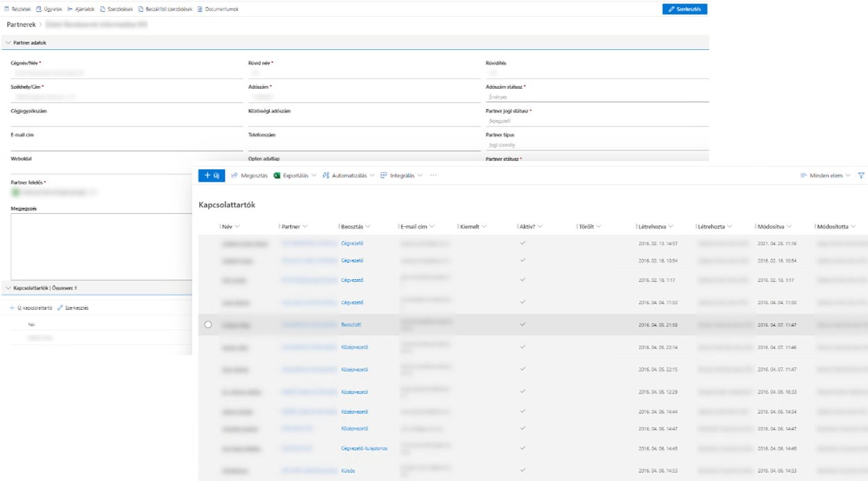This screenshot has width=868, height=481.
Task: Click the Aktív checkmark in the 2016. 04. 05. 22:15 row
Action: 522,369
